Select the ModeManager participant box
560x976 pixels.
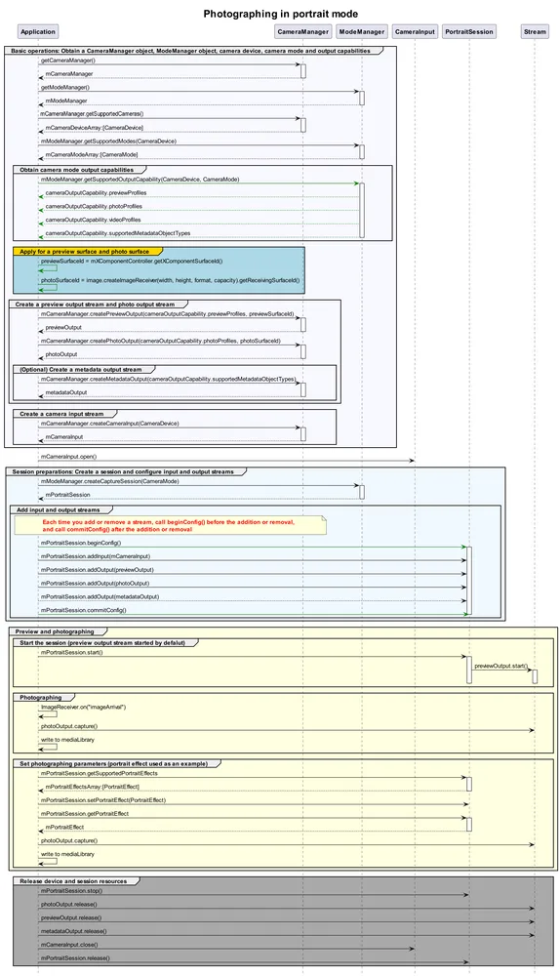(x=362, y=32)
